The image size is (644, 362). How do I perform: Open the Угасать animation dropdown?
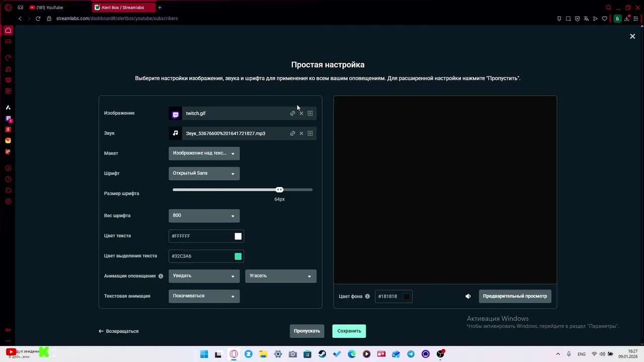[x=281, y=276]
